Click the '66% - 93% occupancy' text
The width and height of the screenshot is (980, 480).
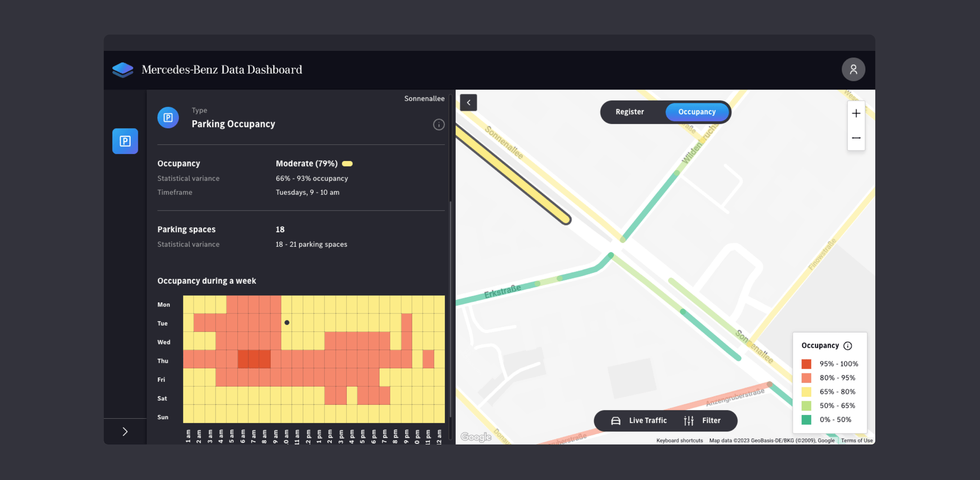pyautogui.click(x=312, y=178)
